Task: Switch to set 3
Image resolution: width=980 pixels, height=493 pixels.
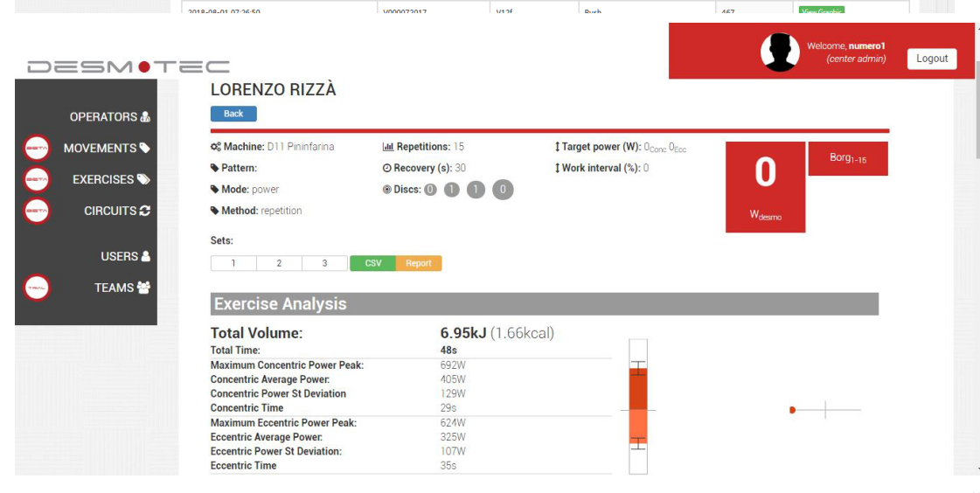Action: [x=325, y=263]
